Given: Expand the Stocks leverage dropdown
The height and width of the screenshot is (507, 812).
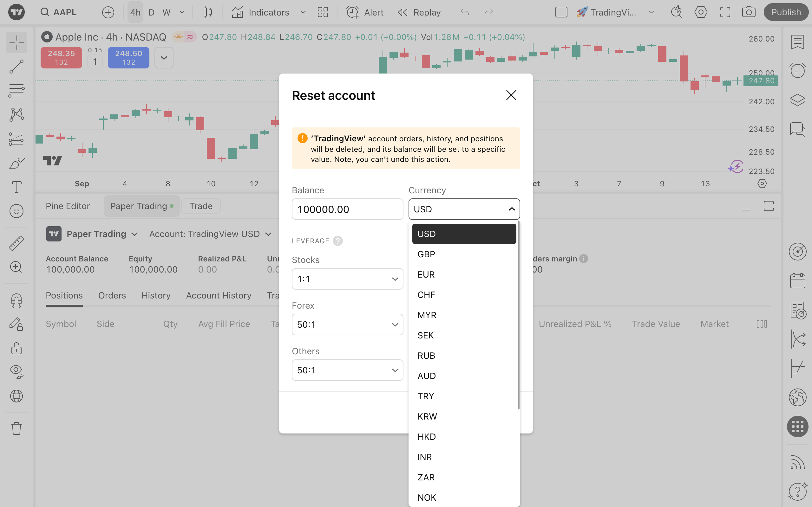Looking at the screenshot, I should [x=347, y=279].
